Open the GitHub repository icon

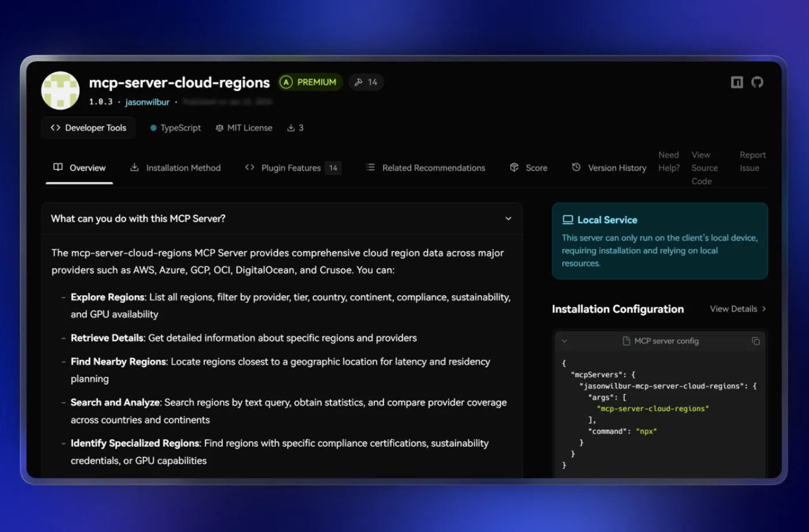757,82
